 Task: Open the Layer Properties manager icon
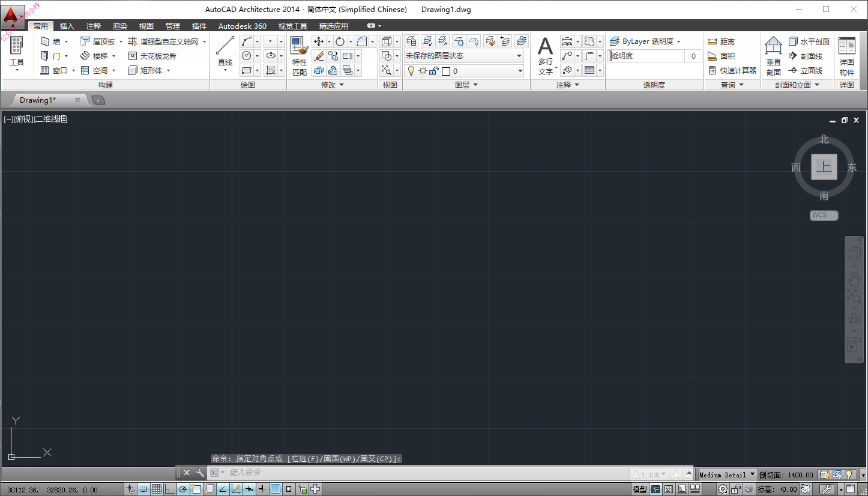point(411,41)
